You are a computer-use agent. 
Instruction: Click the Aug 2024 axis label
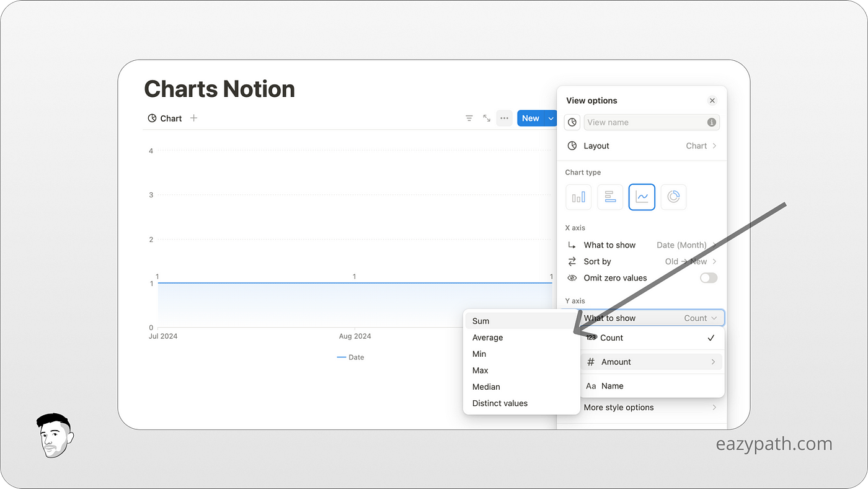coord(355,336)
